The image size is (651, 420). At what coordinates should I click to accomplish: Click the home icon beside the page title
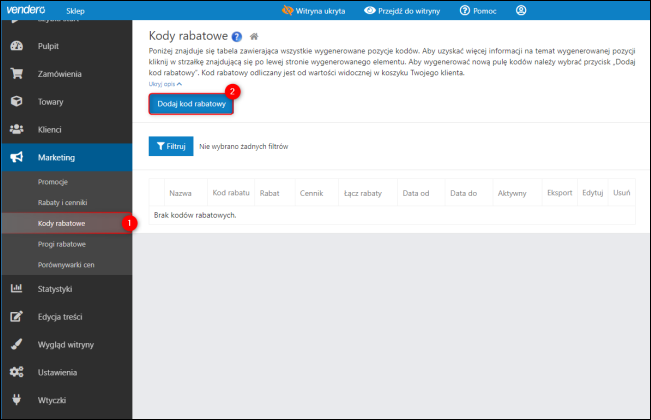[x=254, y=37]
